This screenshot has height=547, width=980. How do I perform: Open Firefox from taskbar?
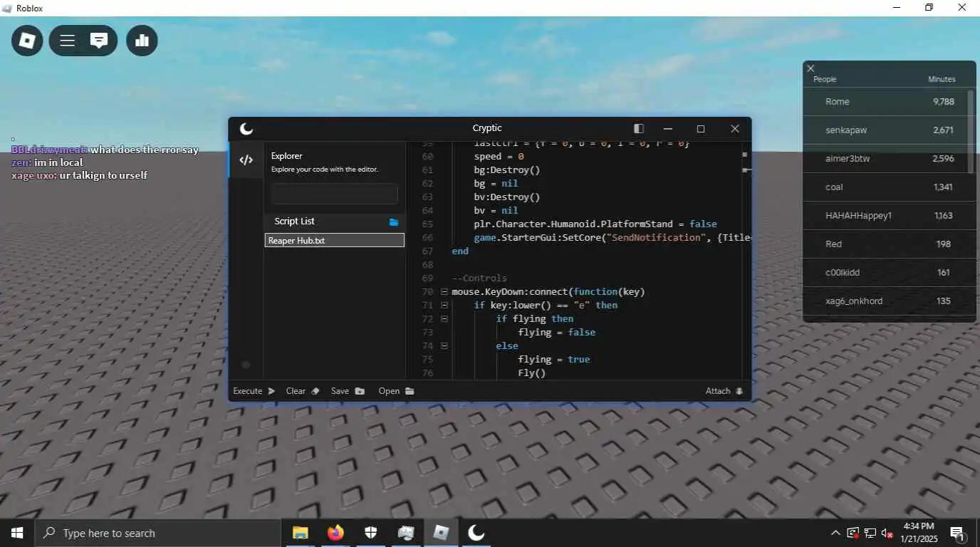point(335,533)
